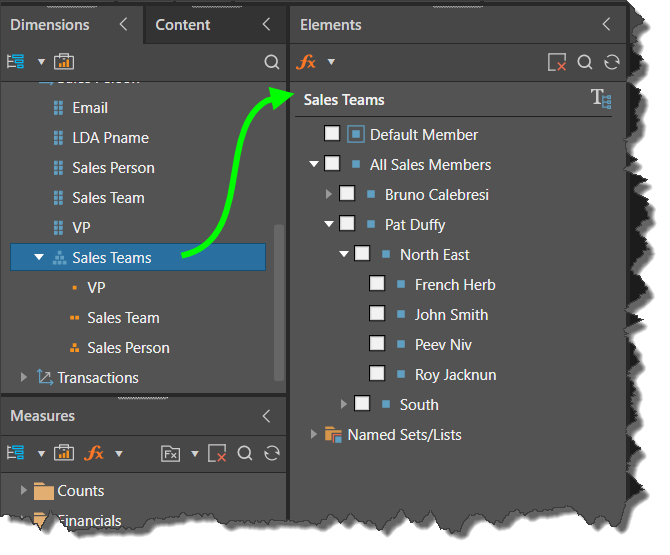Click the refresh icon in Elements toolbar
This screenshot has width=670, height=555.
coord(612,62)
